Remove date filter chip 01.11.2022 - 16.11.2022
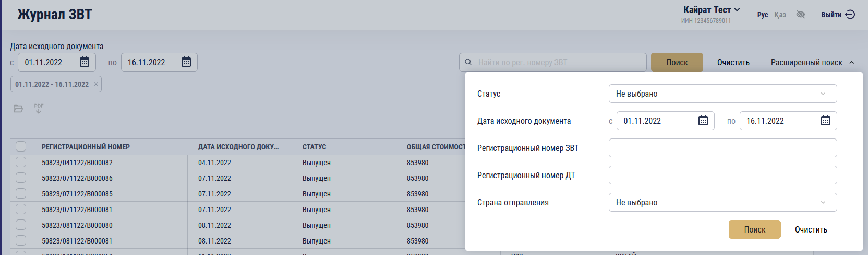 click(96, 84)
